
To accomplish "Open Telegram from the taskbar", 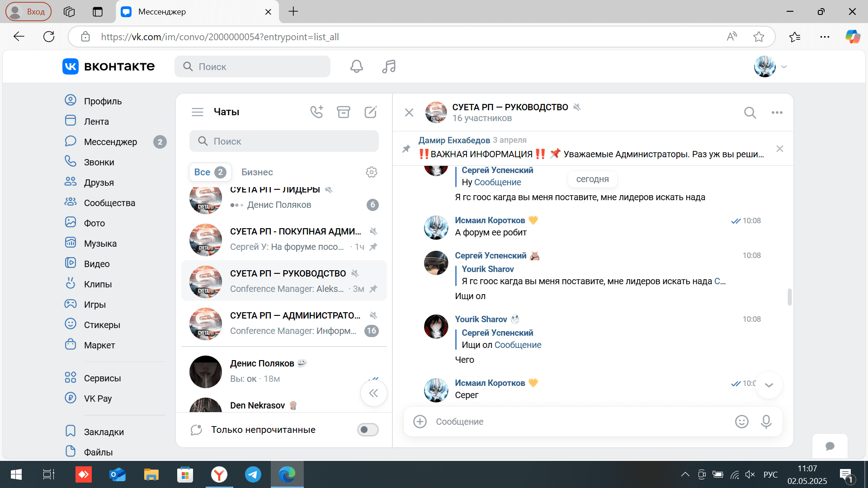I will 253,474.
